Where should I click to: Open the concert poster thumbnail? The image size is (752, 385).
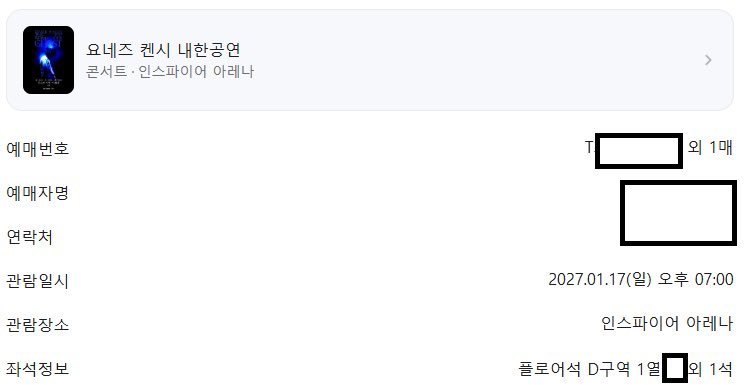point(48,60)
